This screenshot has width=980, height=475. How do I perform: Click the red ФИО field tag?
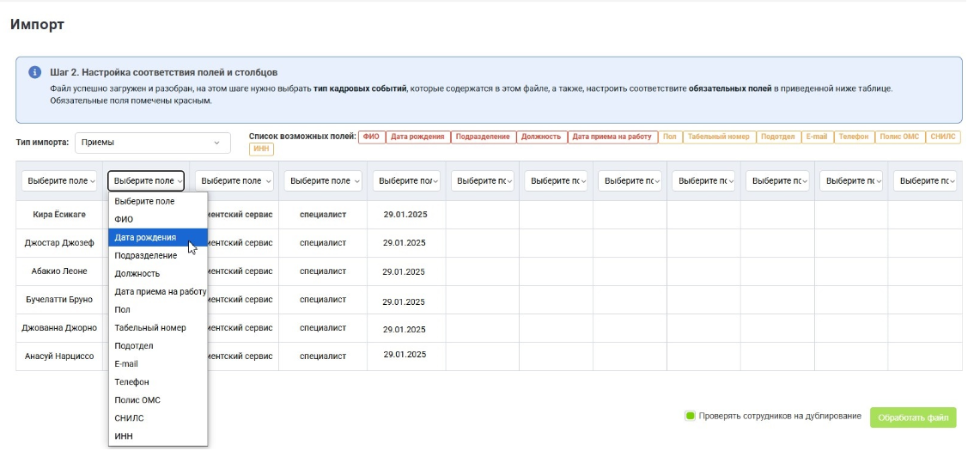pyautogui.click(x=371, y=137)
